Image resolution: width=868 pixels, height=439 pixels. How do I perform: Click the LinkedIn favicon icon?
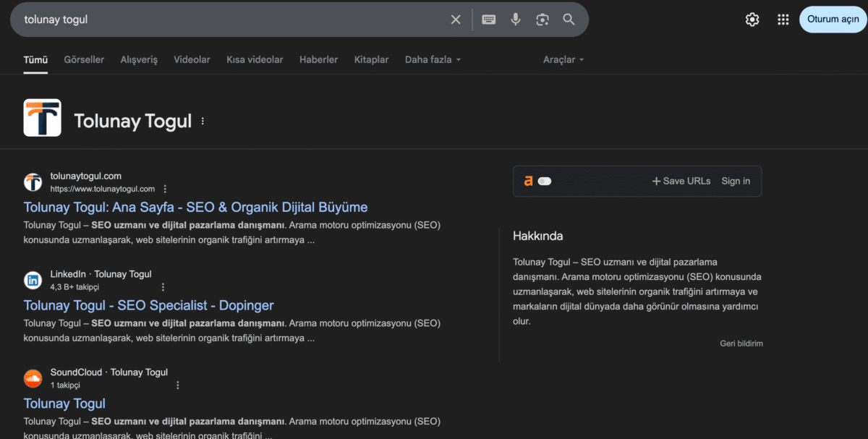pyautogui.click(x=33, y=280)
